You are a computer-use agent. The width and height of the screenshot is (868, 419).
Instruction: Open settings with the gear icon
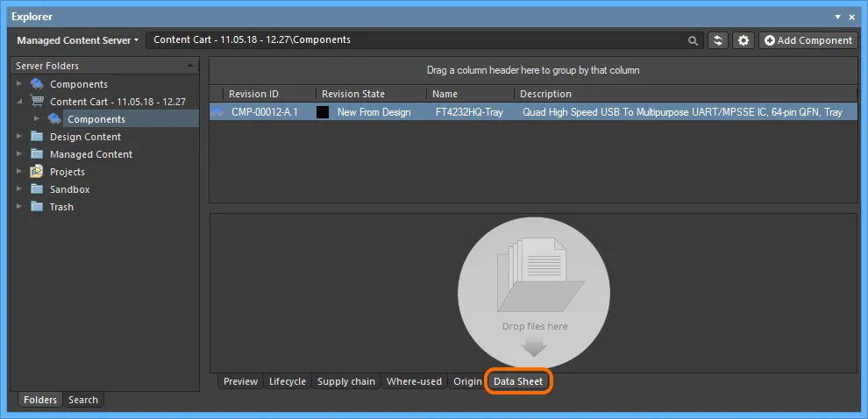tap(743, 40)
